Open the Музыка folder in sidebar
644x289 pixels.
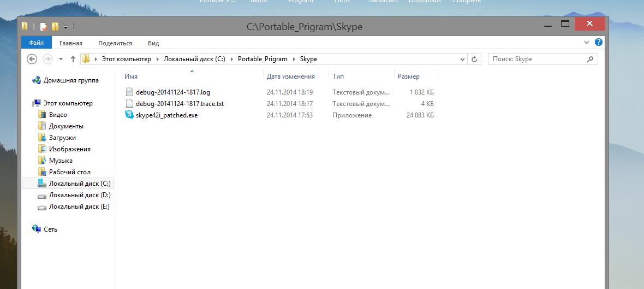[x=61, y=161]
